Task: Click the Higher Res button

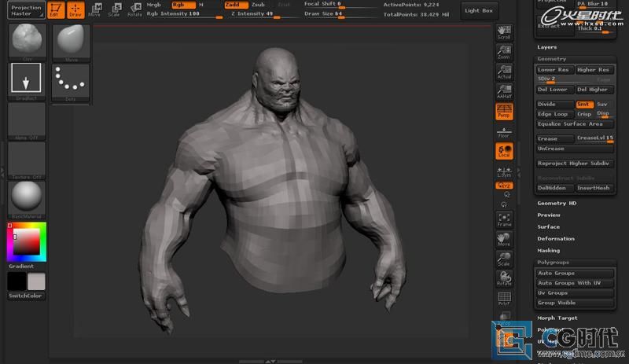Action: (x=594, y=70)
